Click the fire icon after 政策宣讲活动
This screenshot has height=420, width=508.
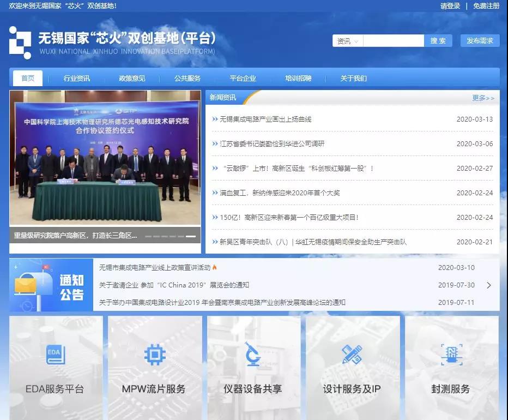(215, 268)
